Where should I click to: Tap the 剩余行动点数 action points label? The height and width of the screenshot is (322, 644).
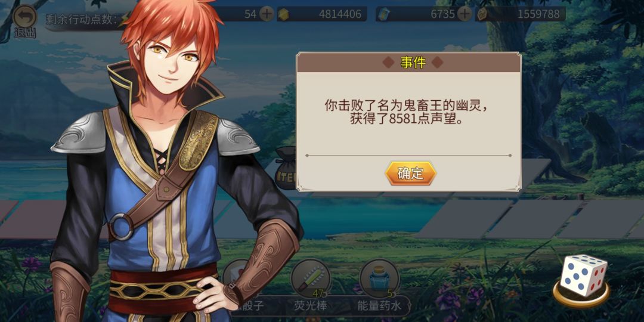[82, 19]
